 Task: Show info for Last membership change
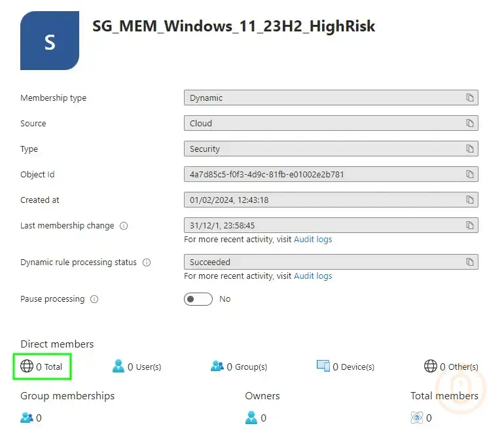tap(124, 226)
